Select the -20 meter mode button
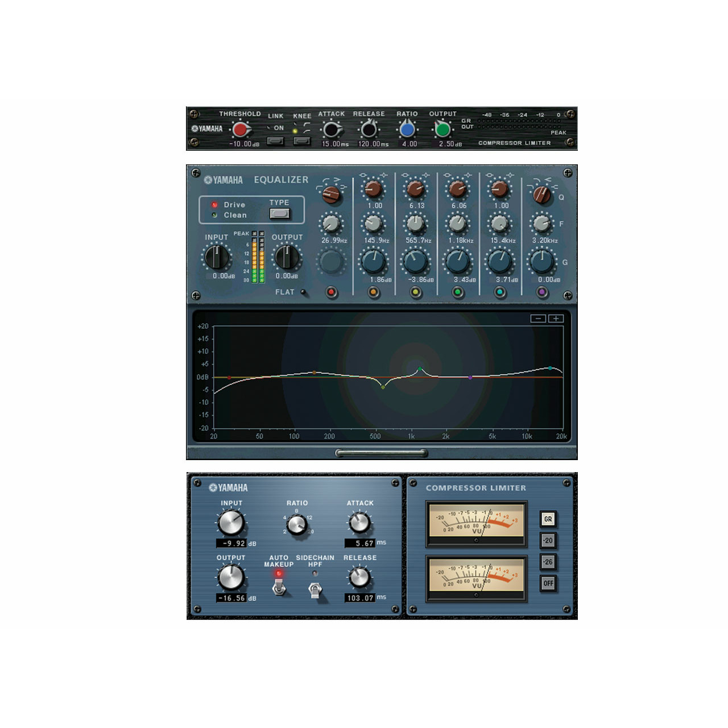The image size is (728, 728). (x=548, y=541)
